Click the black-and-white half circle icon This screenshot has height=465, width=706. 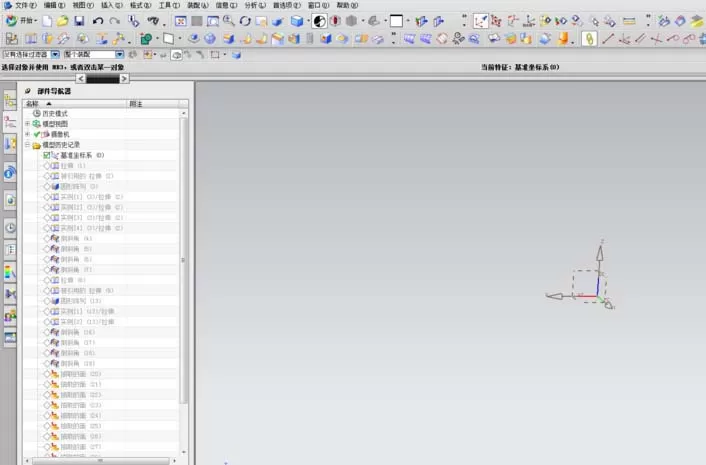click(319, 21)
